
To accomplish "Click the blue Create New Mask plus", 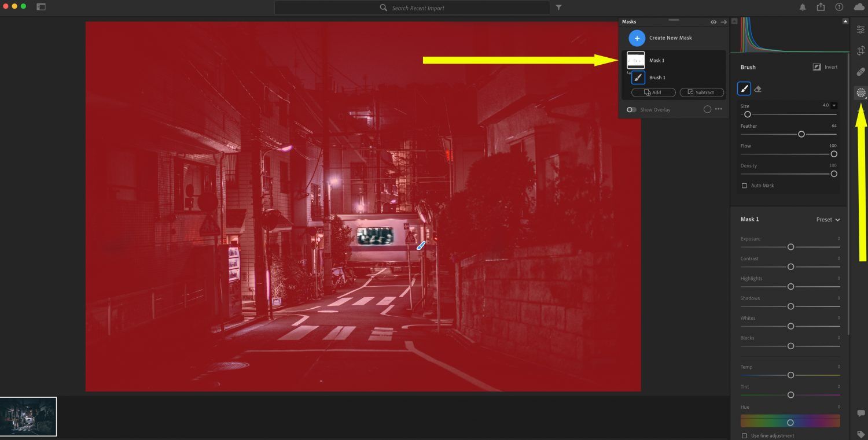I will (x=637, y=38).
